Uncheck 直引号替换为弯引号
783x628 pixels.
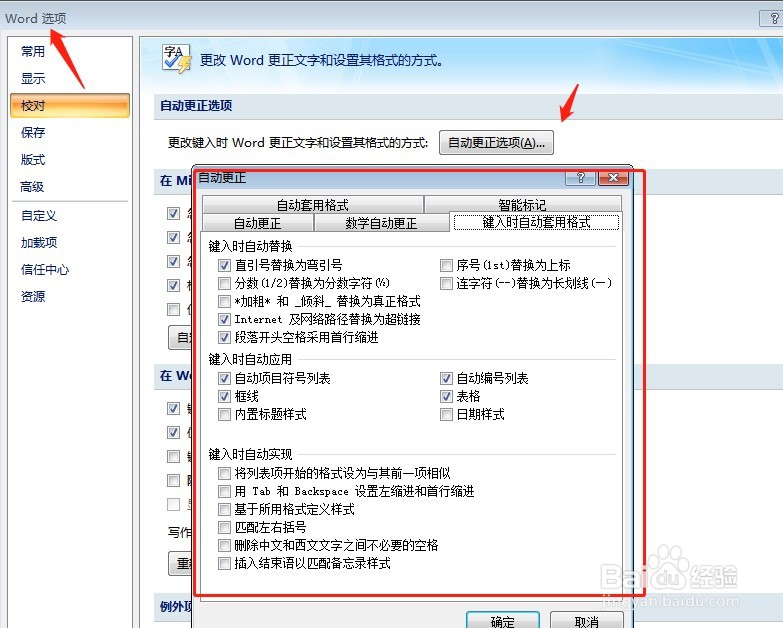(x=224, y=265)
